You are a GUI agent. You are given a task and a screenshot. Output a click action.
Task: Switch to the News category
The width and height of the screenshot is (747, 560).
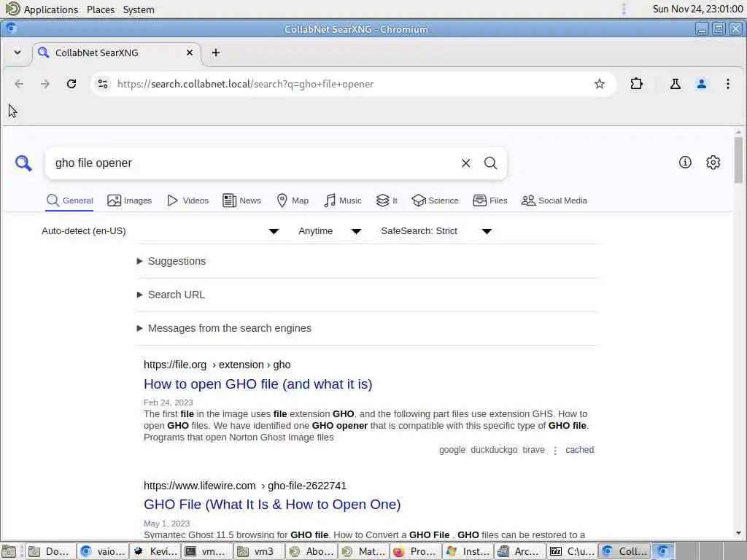tap(241, 201)
